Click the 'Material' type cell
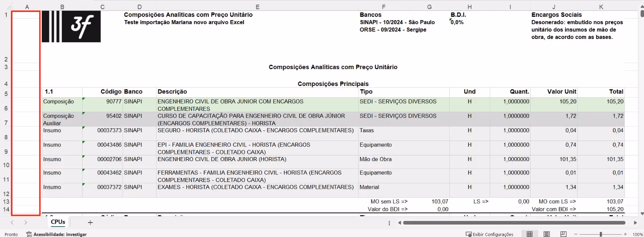 (404, 190)
